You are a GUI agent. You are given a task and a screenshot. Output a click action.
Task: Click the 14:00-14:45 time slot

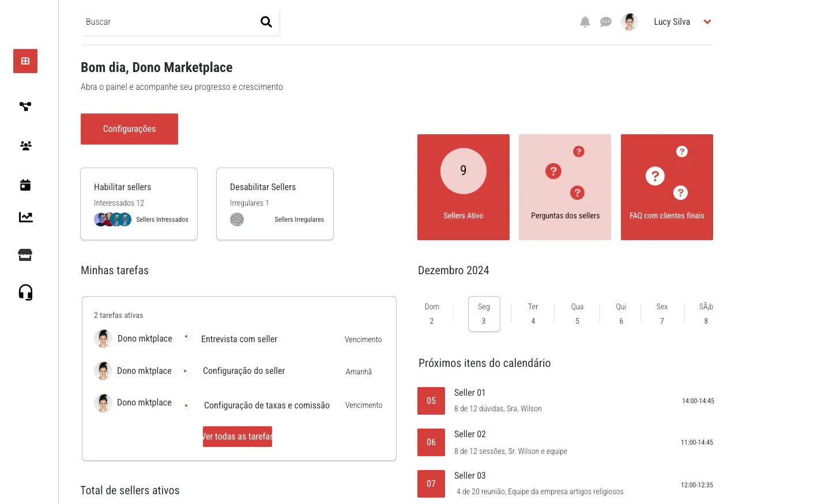pos(698,401)
